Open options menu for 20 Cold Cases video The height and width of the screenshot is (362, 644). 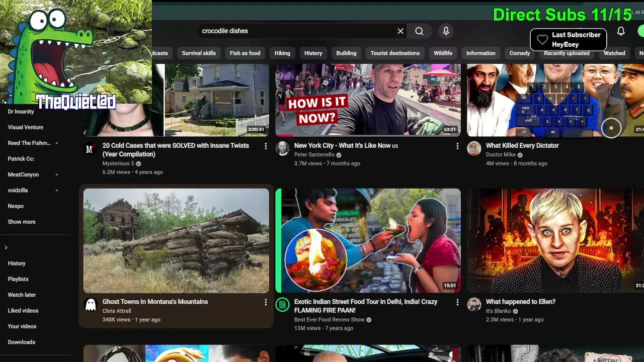click(x=266, y=146)
